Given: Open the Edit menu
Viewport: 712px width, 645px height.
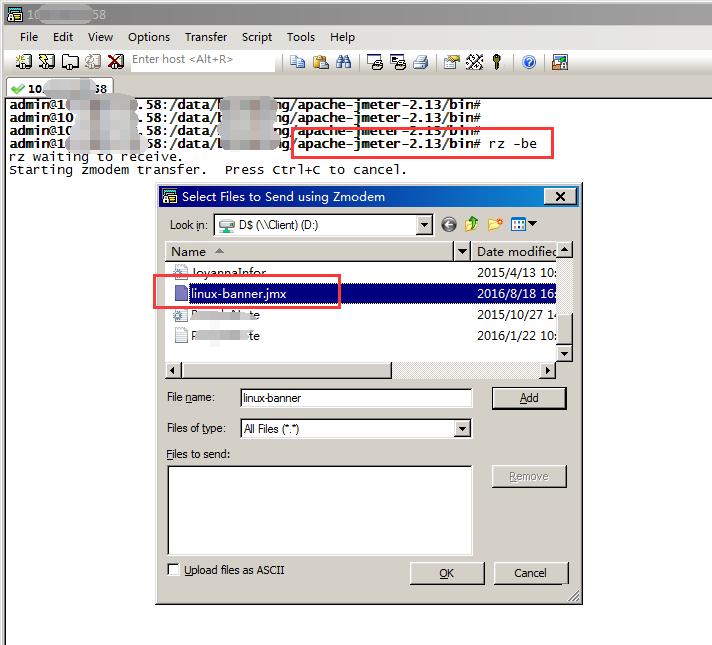Looking at the screenshot, I should 63,37.
